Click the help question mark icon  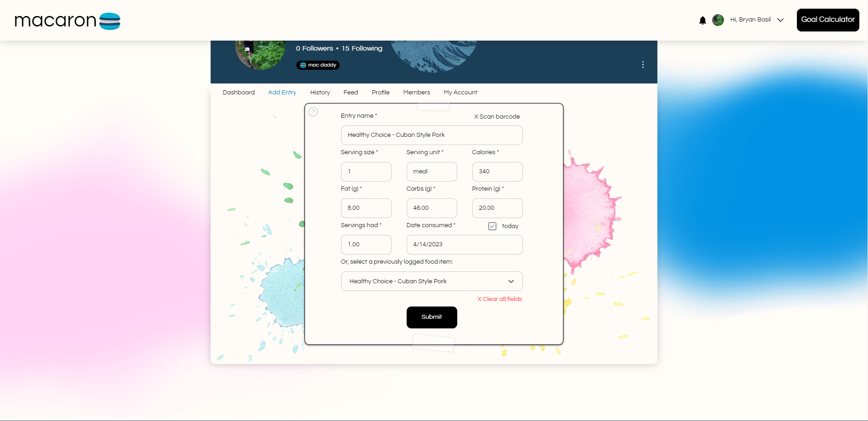pos(313,112)
